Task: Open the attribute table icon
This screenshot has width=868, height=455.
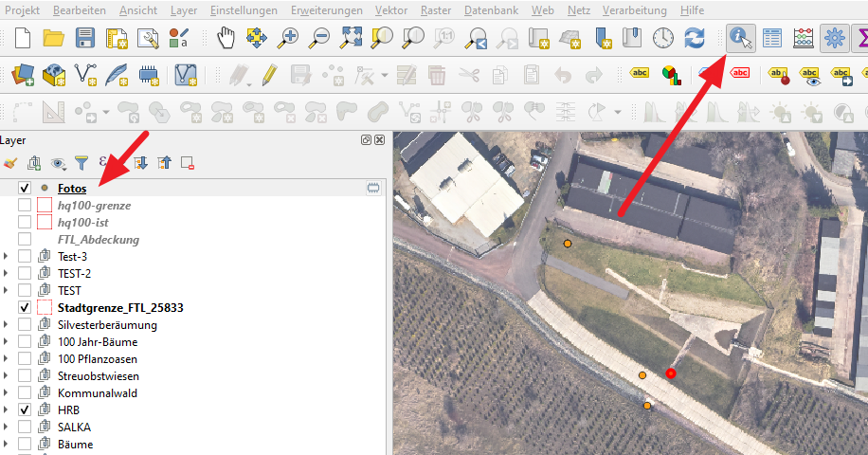Action: [772, 39]
